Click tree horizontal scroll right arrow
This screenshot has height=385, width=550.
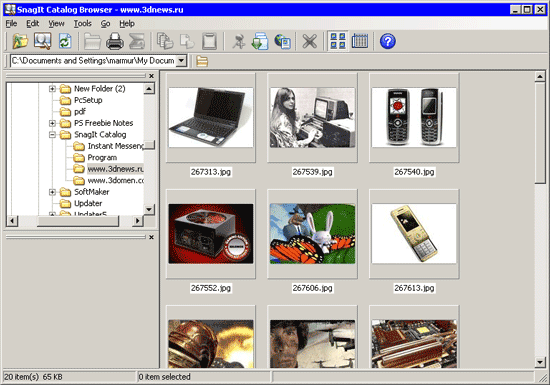tap(138, 221)
